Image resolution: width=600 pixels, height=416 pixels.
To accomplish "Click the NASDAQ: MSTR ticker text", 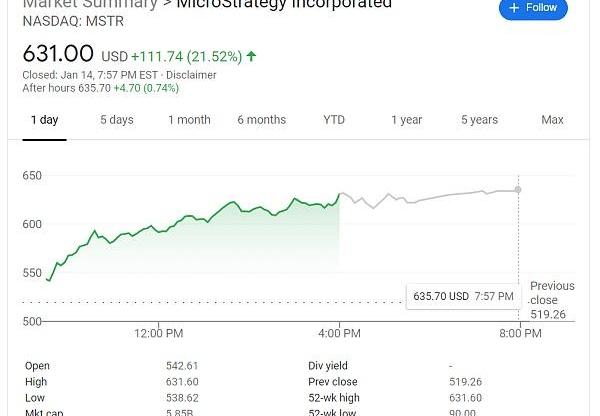I will [x=64, y=19].
